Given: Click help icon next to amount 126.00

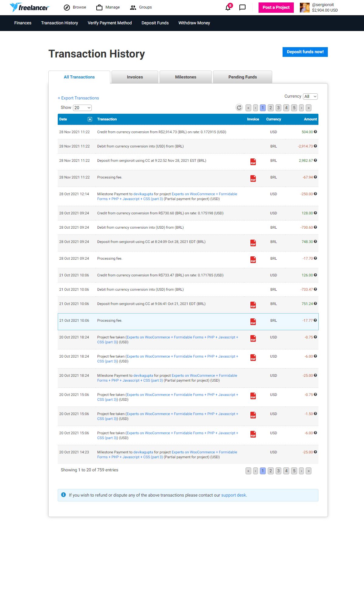Looking at the screenshot, I should 315,275.
